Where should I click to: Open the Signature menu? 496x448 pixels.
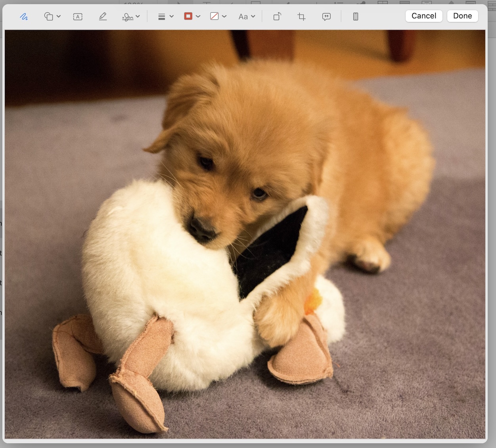138,17
